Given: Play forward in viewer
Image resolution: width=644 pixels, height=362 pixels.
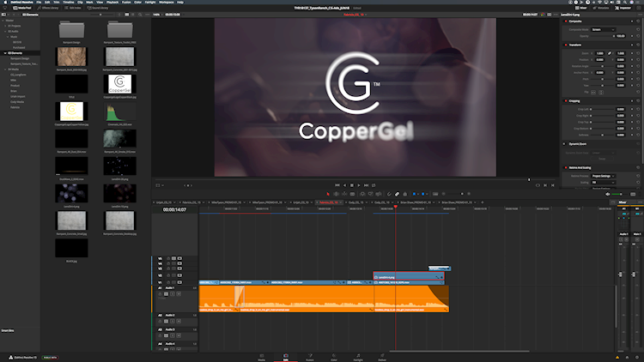Looking at the screenshot, I should click(359, 185).
